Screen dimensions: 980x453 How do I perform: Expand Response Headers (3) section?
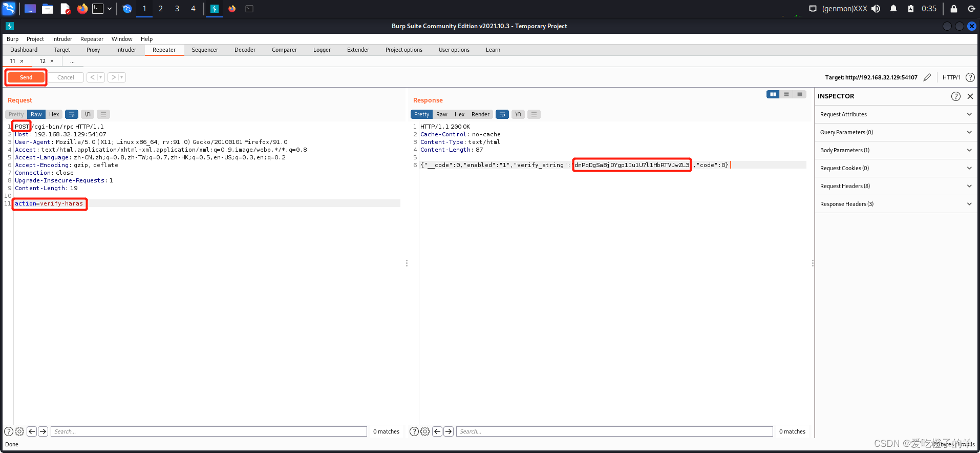pyautogui.click(x=896, y=204)
